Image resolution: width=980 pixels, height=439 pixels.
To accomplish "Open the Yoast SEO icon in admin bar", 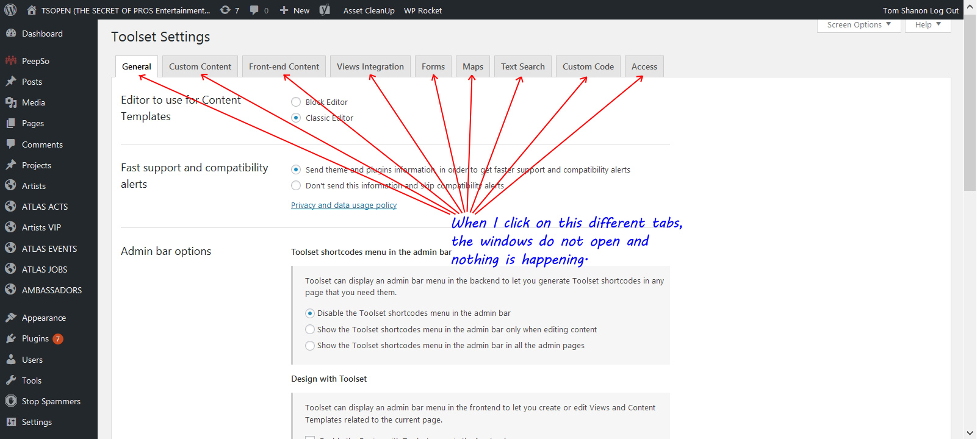I will click(x=325, y=10).
